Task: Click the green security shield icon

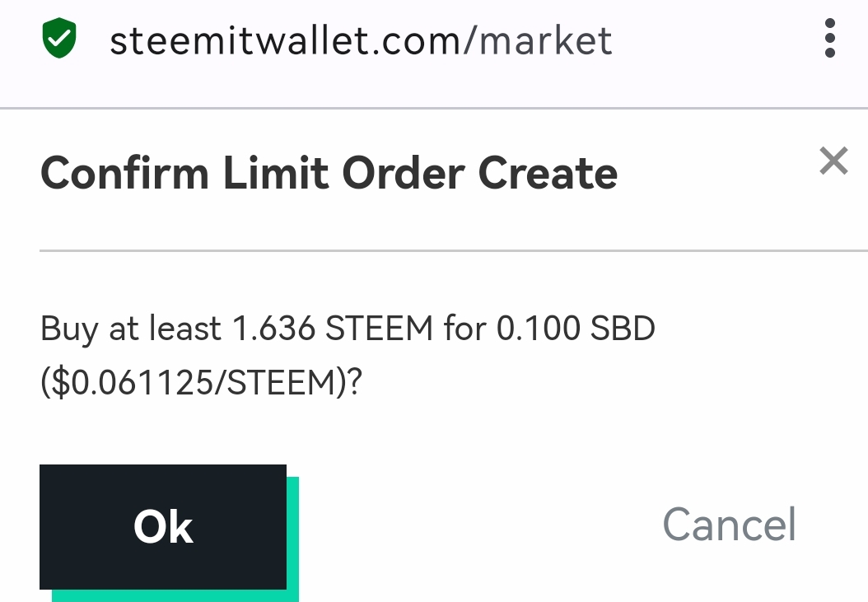Action: [x=58, y=40]
